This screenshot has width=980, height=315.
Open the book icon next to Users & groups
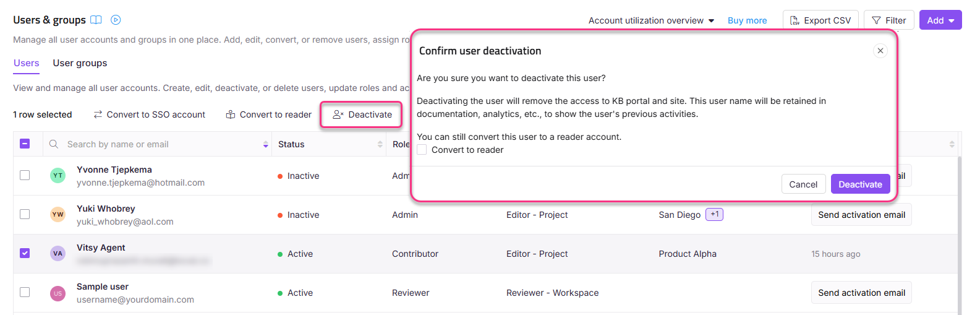(96, 20)
